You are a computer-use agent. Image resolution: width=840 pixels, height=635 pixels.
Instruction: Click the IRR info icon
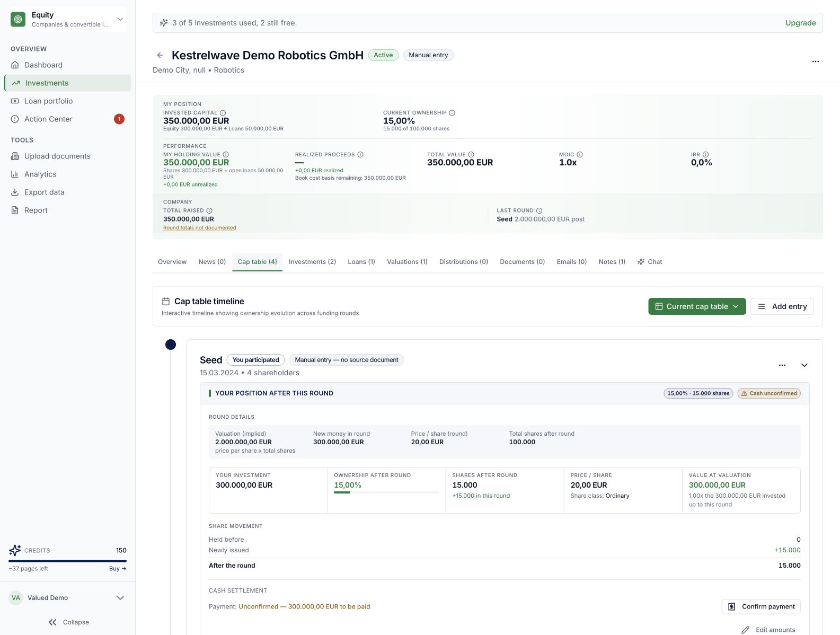click(705, 155)
